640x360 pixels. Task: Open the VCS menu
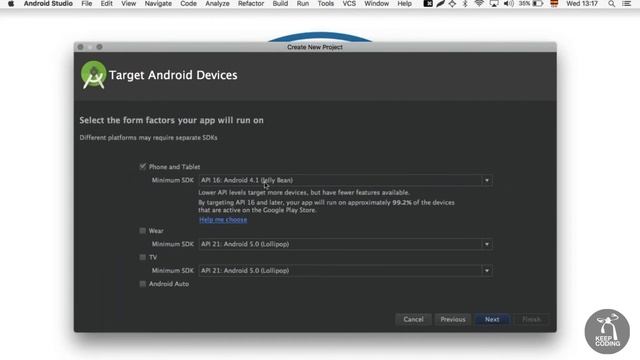(x=349, y=4)
